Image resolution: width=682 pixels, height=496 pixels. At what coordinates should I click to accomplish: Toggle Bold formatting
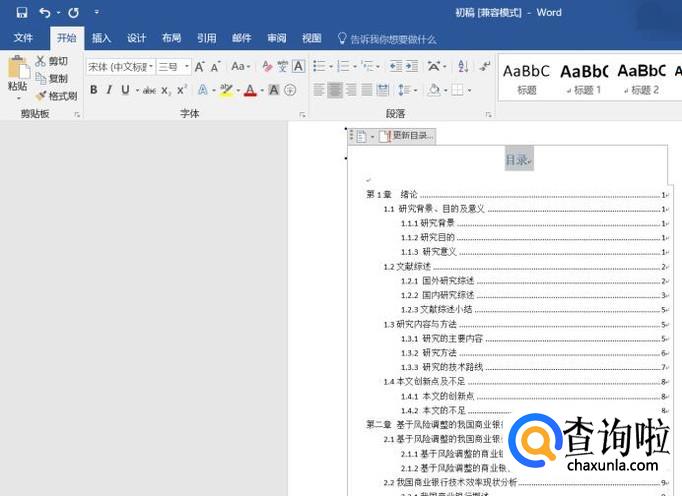click(93, 90)
